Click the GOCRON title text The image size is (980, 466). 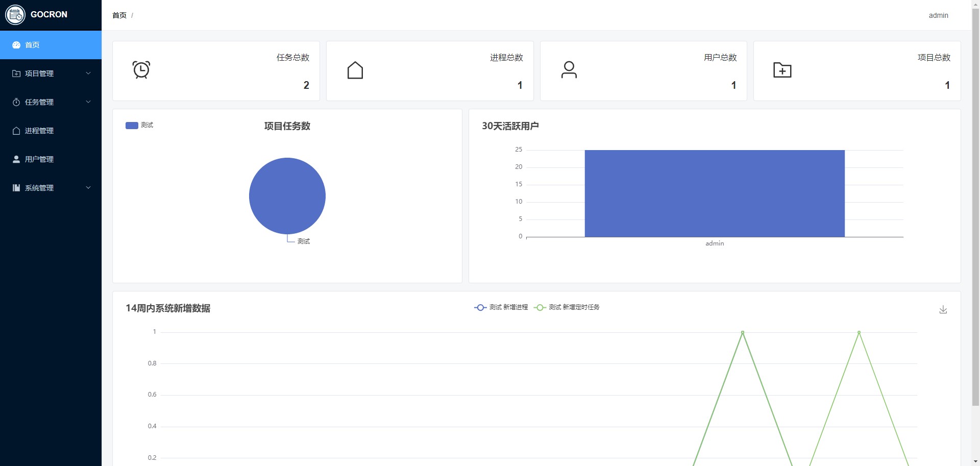click(49, 14)
